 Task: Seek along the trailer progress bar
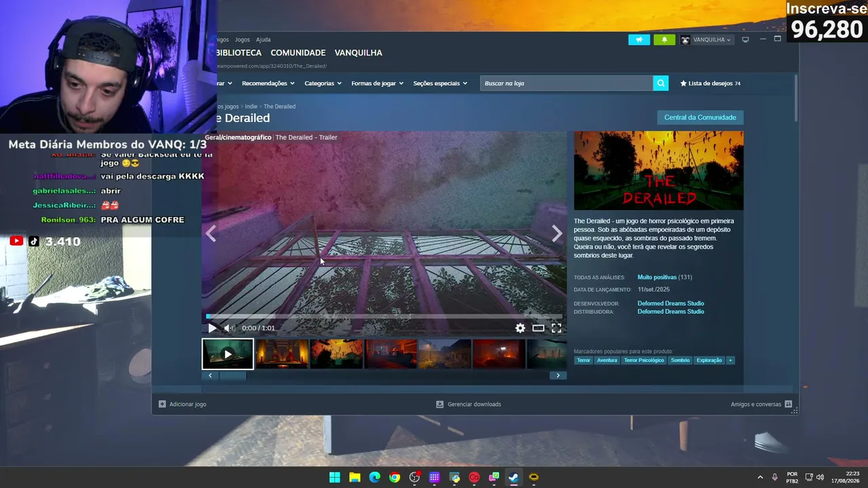pos(384,317)
